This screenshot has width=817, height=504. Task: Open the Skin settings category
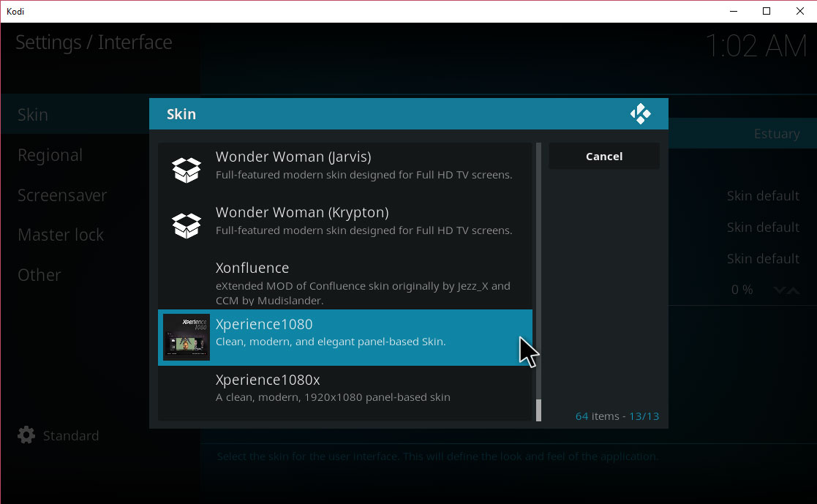coord(75,114)
